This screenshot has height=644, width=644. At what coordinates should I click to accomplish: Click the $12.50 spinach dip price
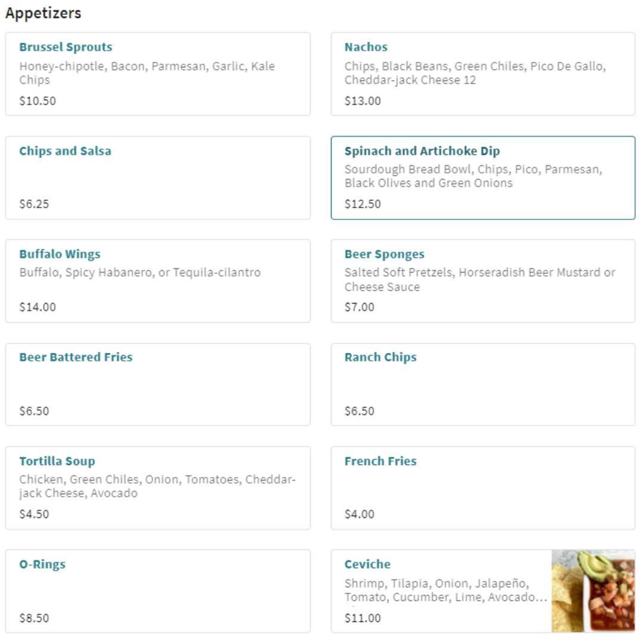coord(363,205)
